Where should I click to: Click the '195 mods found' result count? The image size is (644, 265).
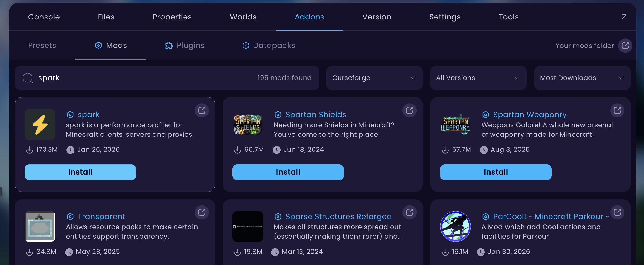[x=285, y=78]
